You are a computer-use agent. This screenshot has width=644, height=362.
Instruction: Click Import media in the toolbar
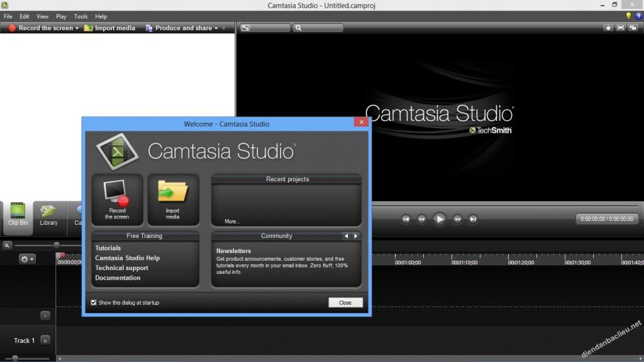(x=109, y=28)
